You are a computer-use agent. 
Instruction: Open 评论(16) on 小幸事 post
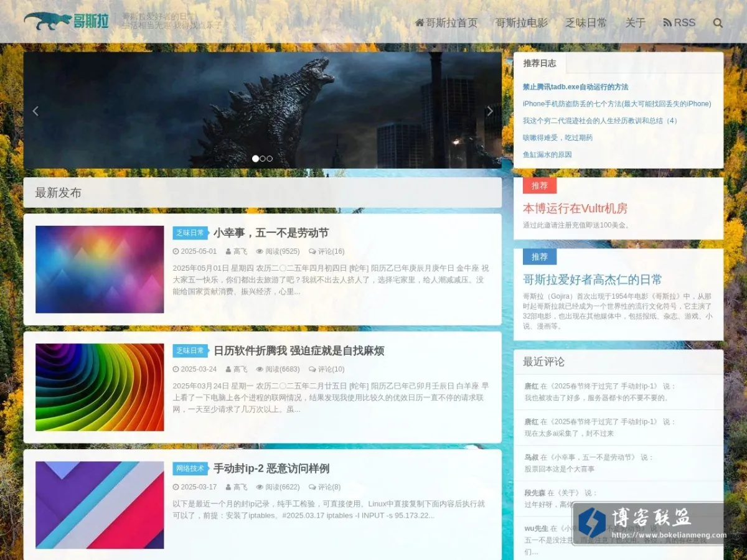pos(326,251)
